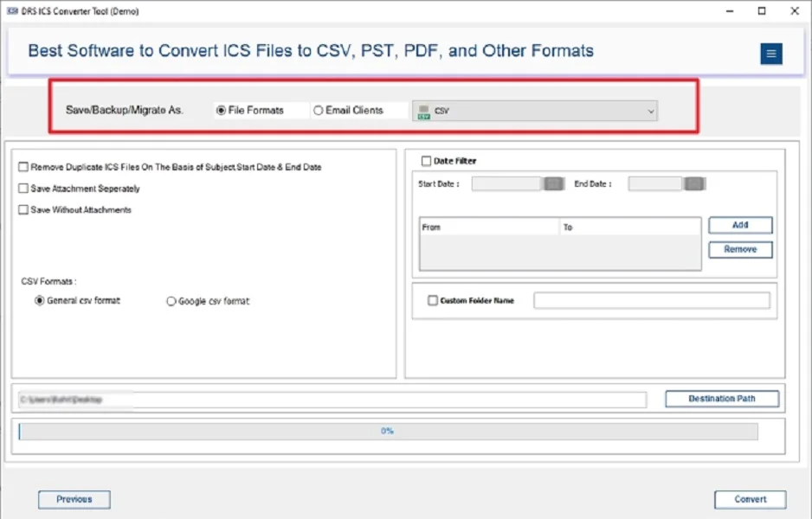Toggle Save Attachment Separately checkbox

[x=23, y=189]
